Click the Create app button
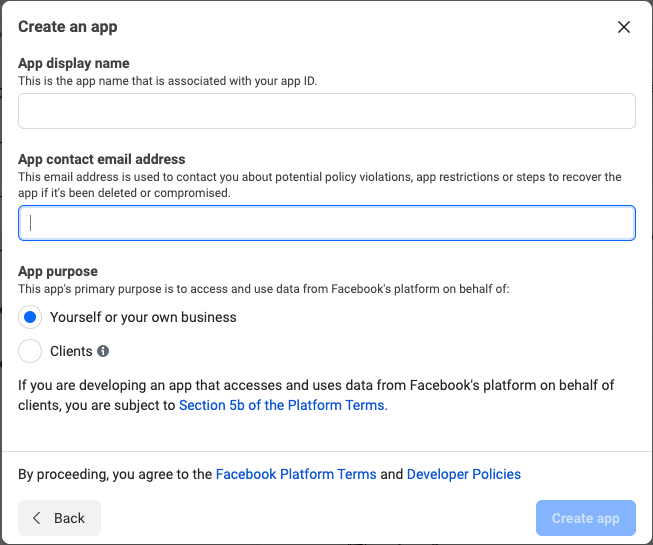653x545 pixels. click(x=586, y=518)
